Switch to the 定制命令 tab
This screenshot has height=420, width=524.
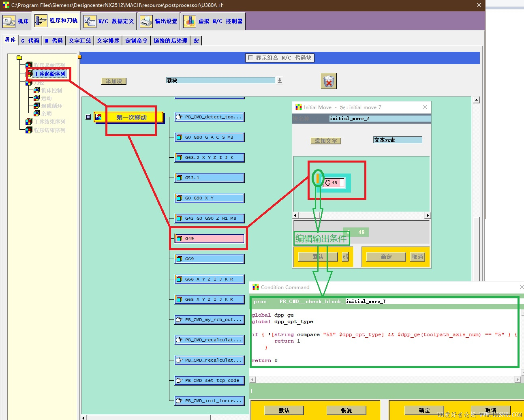click(137, 41)
